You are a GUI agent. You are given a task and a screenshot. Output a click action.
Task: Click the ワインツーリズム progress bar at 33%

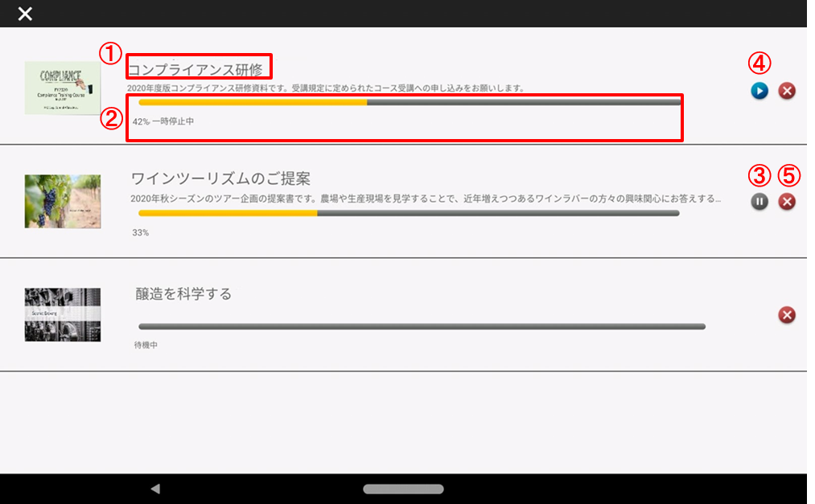410,214
